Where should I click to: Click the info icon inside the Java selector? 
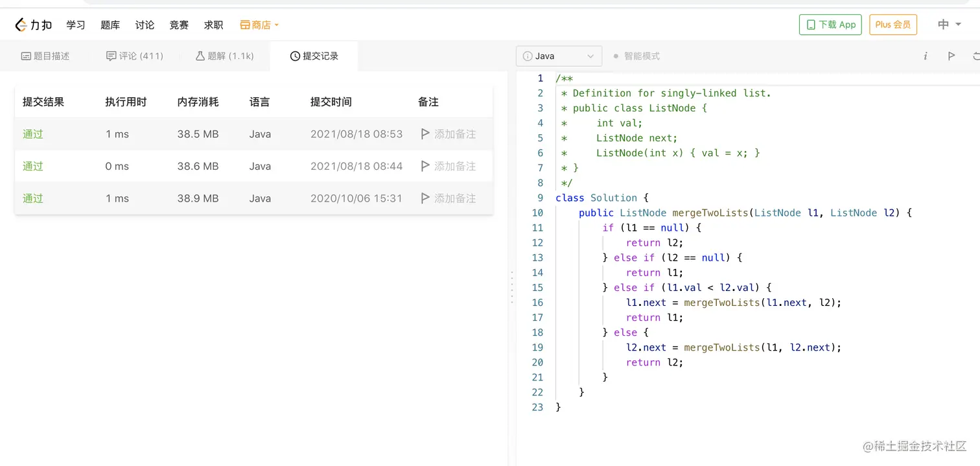point(528,56)
